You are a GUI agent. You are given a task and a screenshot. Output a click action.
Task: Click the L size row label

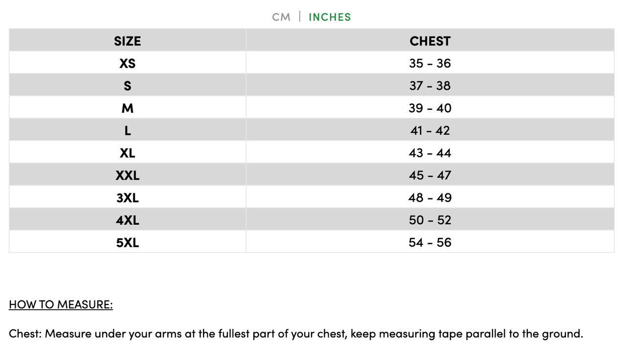coord(128,130)
